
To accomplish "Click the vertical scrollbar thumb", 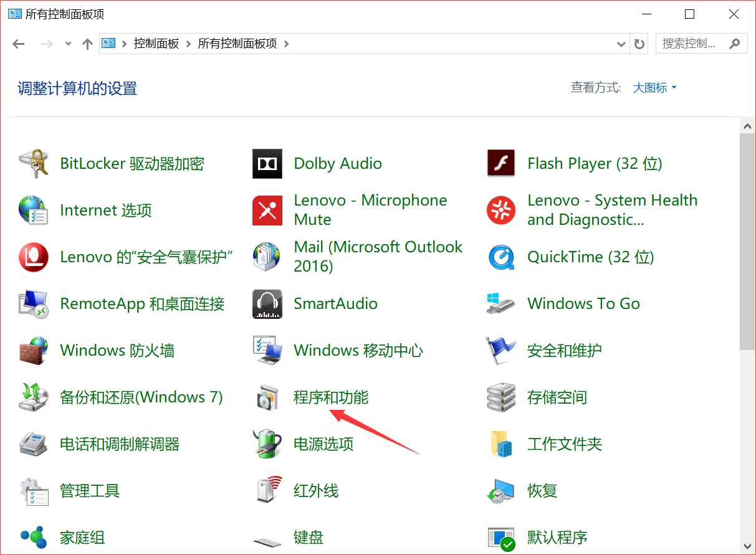I will (x=747, y=242).
